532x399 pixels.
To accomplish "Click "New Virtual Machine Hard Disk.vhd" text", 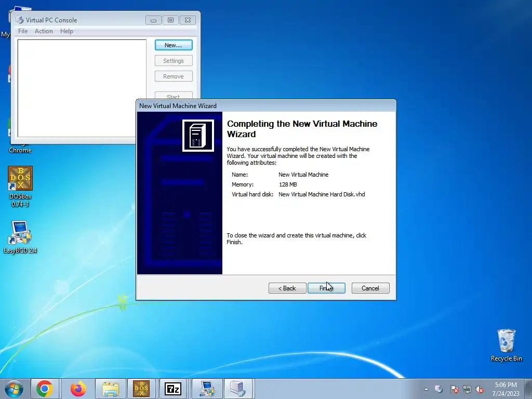I will point(322,194).
